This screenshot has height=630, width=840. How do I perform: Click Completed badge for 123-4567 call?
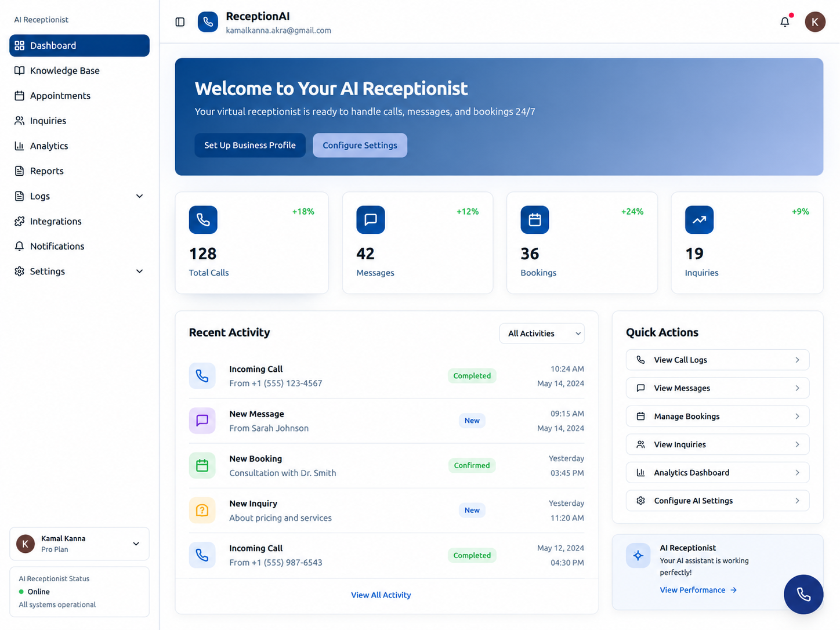click(x=472, y=376)
